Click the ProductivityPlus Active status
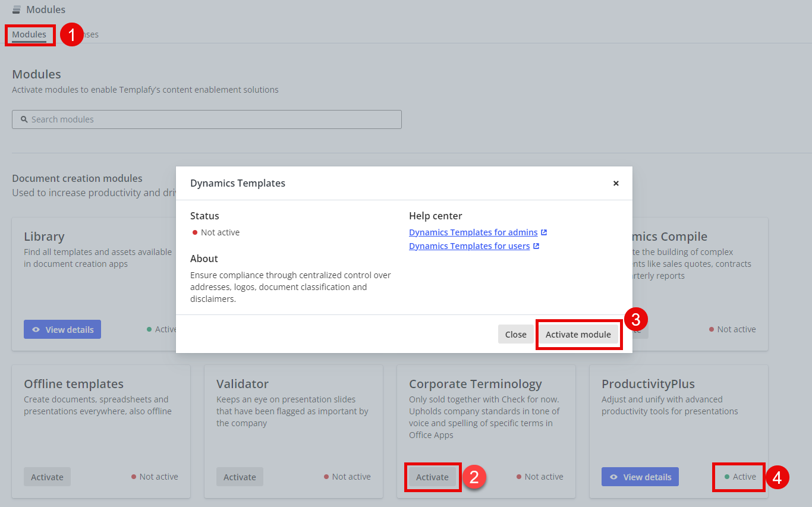Image resolution: width=812 pixels, height=507 pixels. tap(740, 477)
